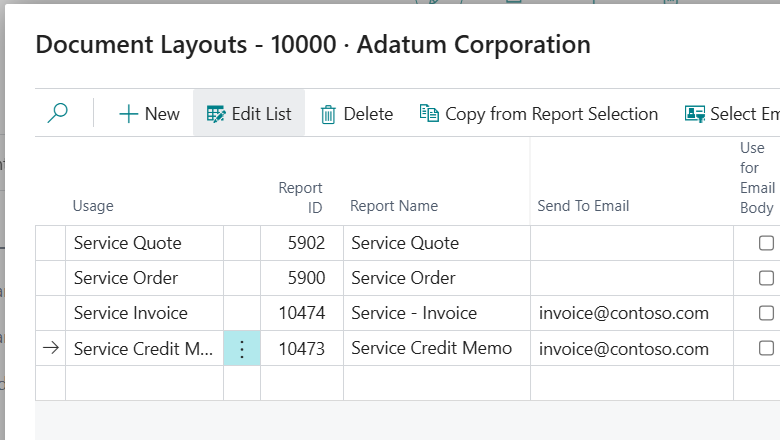Click the Select Email action icon
Viewport: 780px width, 440px height.
coord(695,114)
